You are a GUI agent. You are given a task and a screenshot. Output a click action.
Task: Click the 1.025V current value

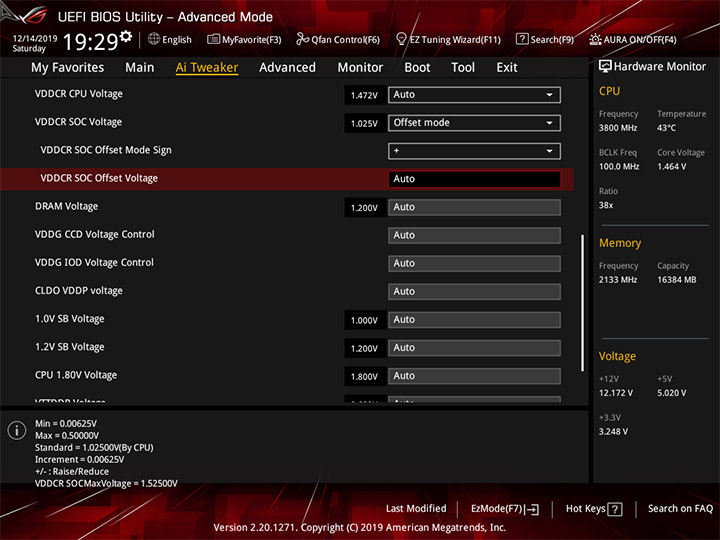(364, 124)
